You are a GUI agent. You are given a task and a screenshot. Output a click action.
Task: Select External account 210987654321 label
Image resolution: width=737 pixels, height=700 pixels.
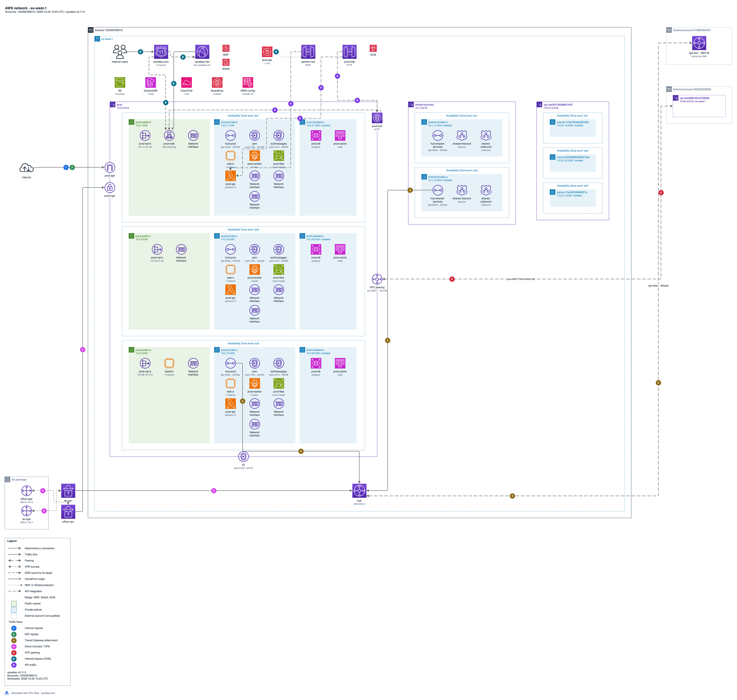pos(692,30)
